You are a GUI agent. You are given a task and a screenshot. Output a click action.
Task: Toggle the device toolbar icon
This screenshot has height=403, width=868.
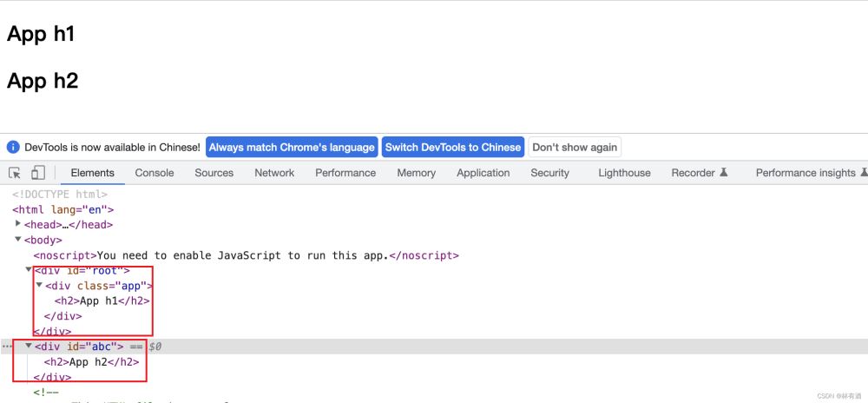[x=37, y=173]
